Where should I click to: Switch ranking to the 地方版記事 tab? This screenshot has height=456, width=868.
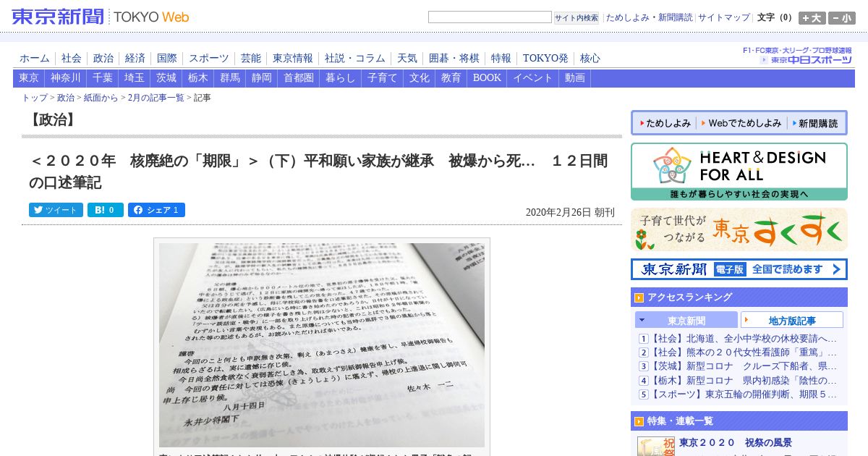coord(792,320)
